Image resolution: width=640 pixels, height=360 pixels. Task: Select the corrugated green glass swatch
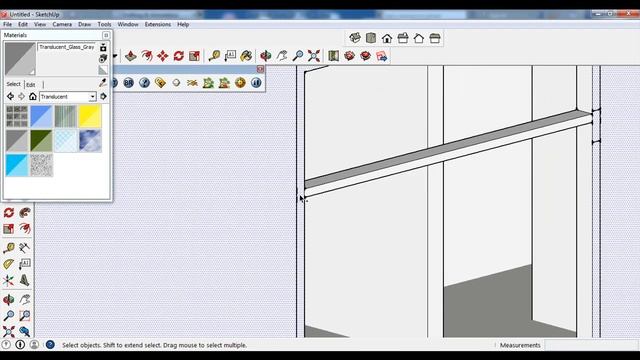(x=65, y=116)
